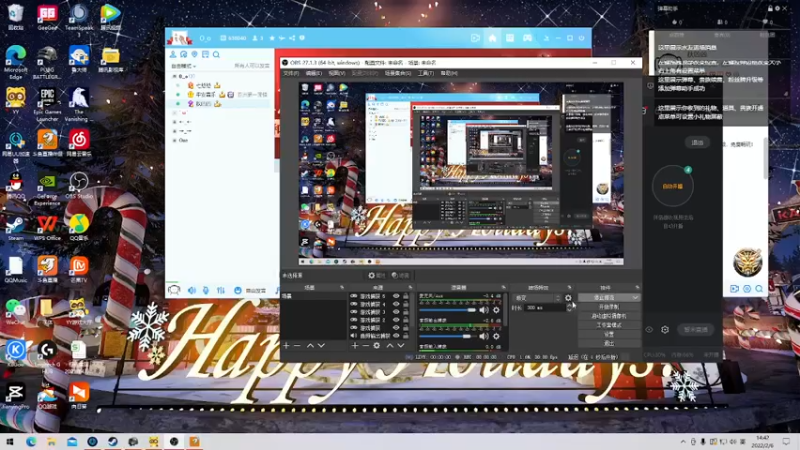This screenshot has height=450, width=800.
Task: Pop out the controls dock panel
Action: click(x=637, y=288)
